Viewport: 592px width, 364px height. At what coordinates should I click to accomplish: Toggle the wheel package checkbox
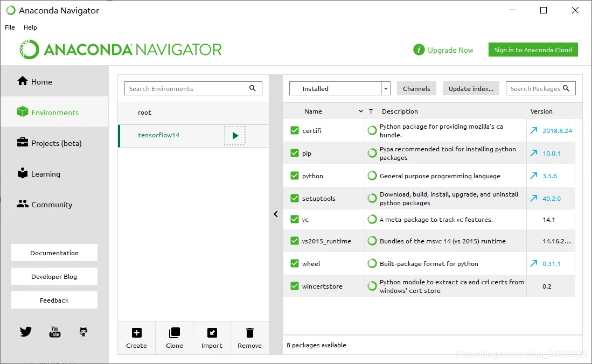[x=295, y=263]
